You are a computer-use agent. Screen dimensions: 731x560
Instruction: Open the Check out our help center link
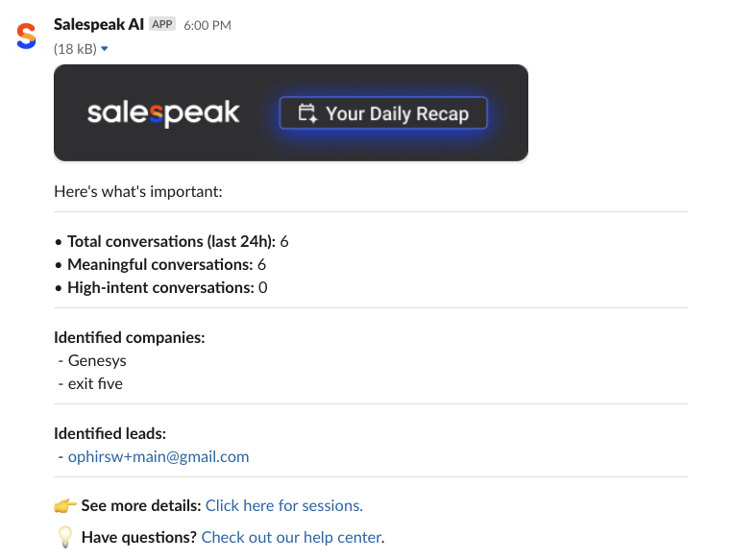(x=291, y=537)
